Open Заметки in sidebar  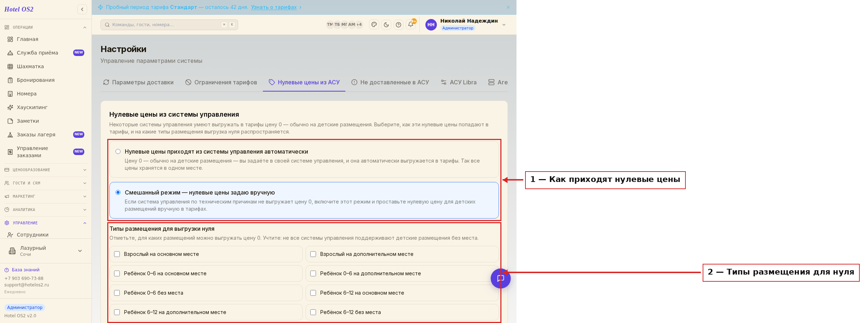(46, 121)
